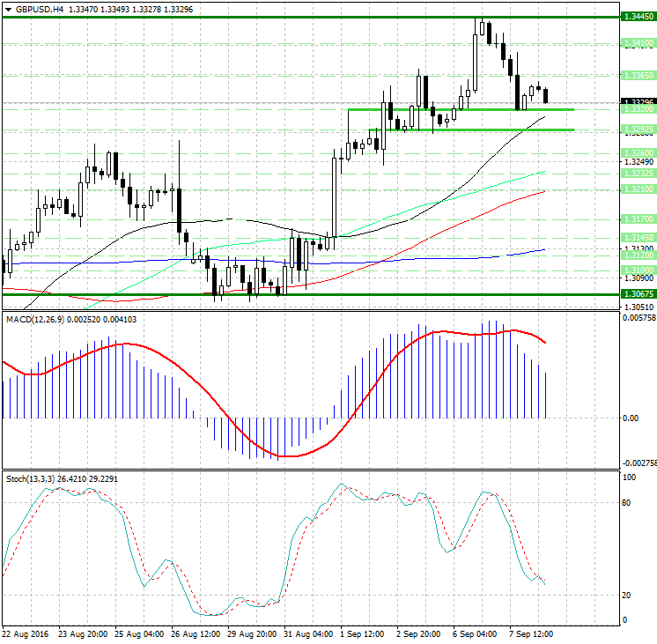Select the 1.32600 price level tag
Viewport: 657px width, 644px height.
pyautogui.click(x=637, y=152)
